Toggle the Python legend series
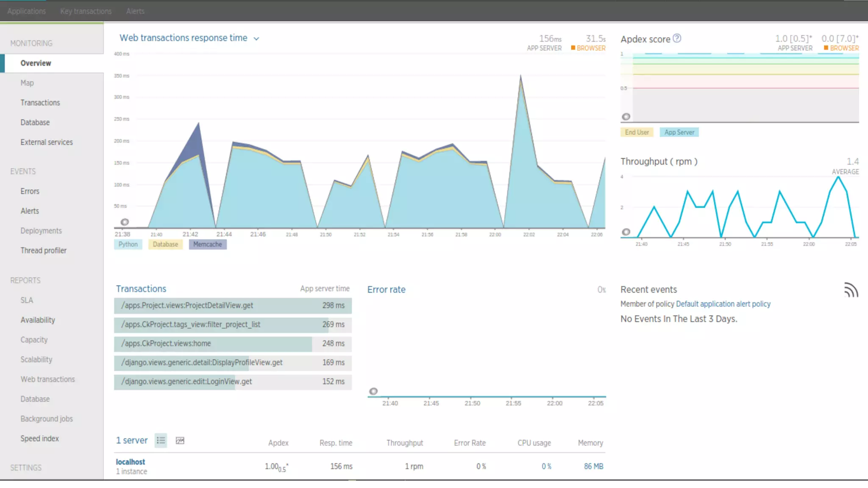This screenshot has width=868, height=488. point(128,244)
